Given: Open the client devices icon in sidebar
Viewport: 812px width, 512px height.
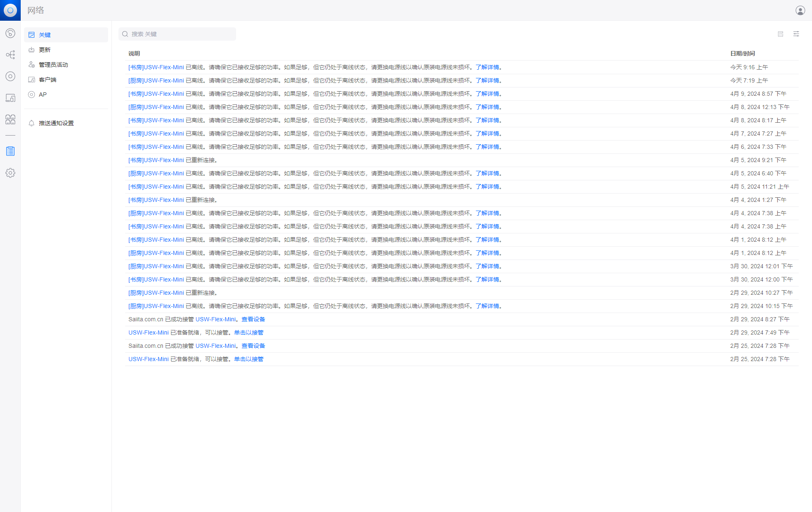Looking at the screenshot, I should pos(10,98).
